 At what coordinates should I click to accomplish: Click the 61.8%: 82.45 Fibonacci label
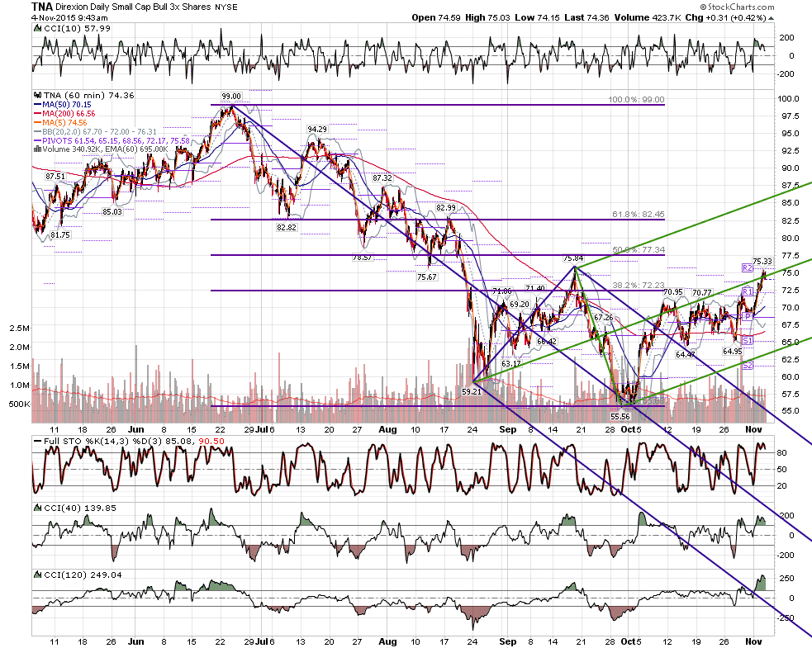click(638, 214)
